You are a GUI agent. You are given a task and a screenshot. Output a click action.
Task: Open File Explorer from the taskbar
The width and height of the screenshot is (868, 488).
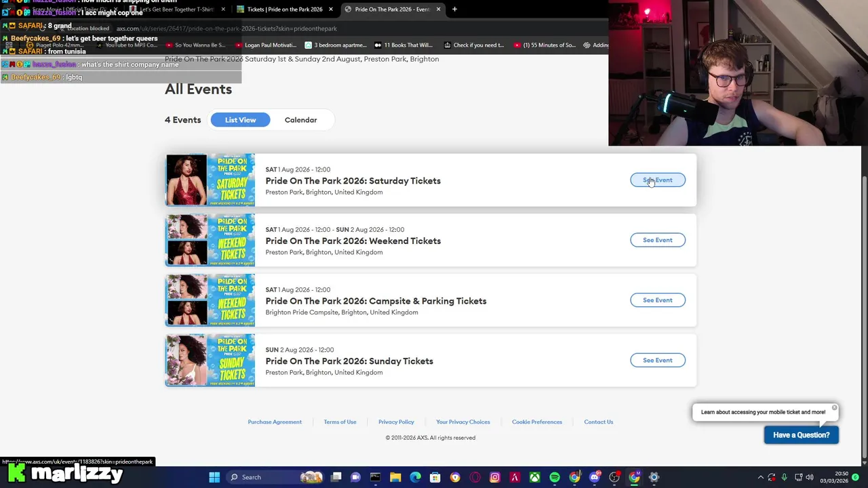click(x=395, y=477)
